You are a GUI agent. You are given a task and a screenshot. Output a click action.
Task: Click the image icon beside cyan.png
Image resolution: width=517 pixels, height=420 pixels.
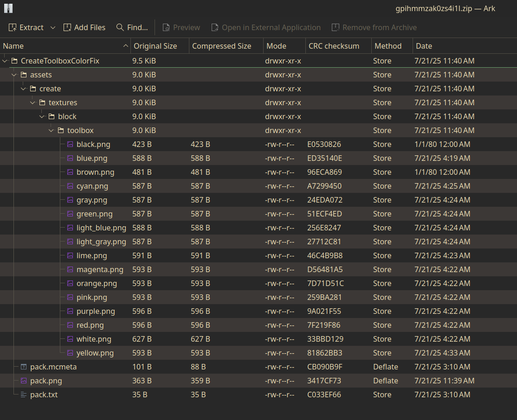point(70,186)
